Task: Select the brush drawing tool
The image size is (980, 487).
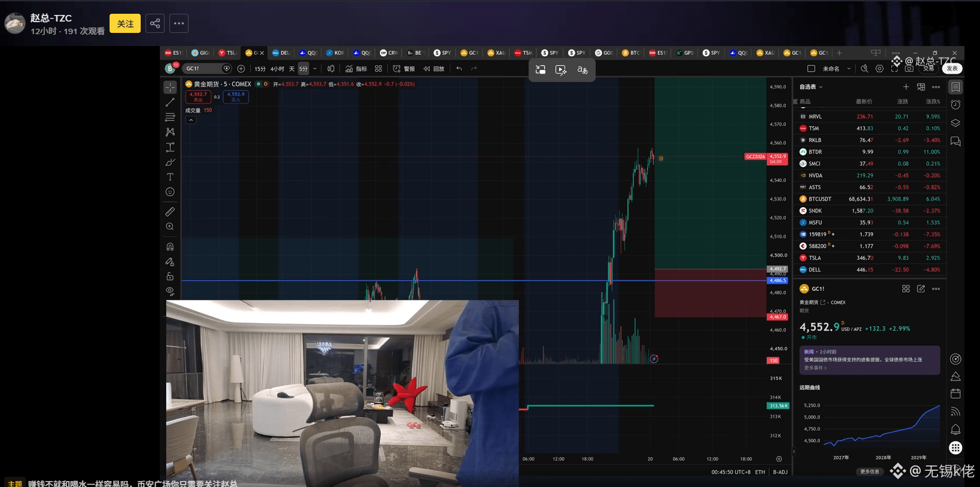Action: (170, 162)
